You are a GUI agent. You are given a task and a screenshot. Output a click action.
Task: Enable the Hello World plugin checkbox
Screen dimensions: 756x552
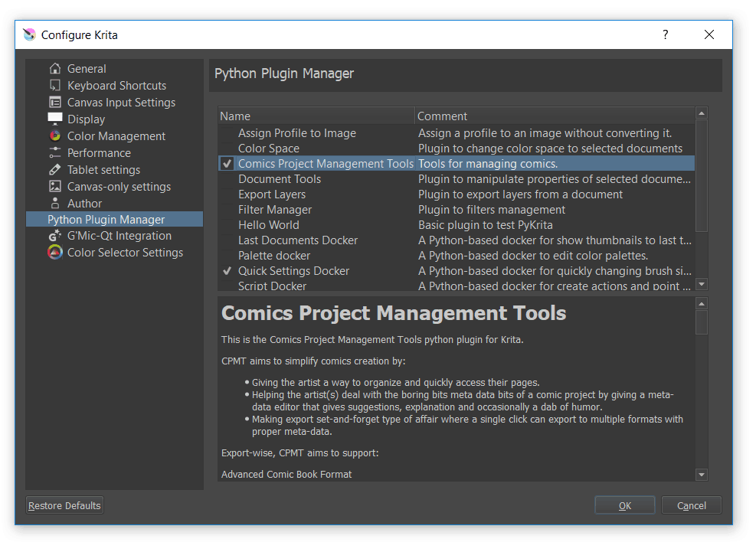pos(227,225)
